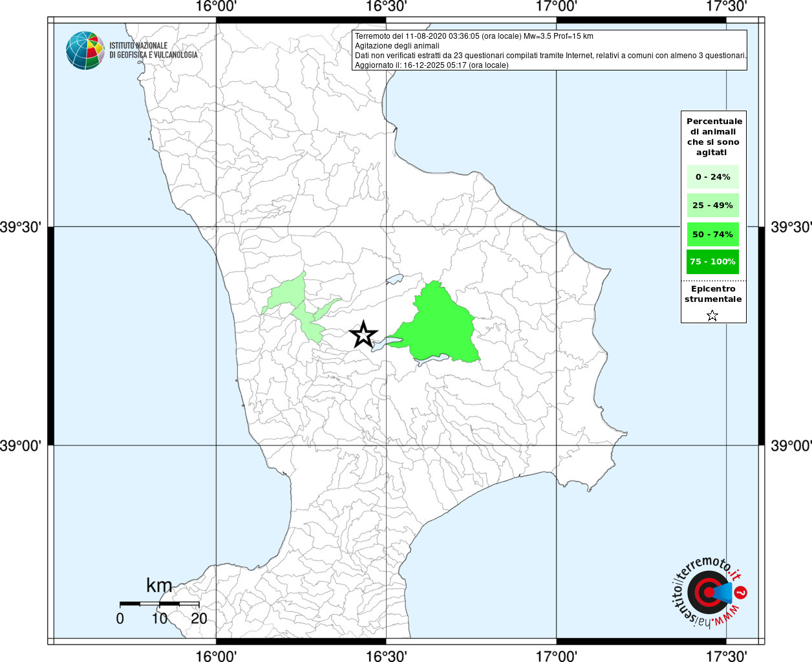The image size is (812, 662).
Task: Click the 'Percentuale di animali' legend title
Action: tap(714, 136)
